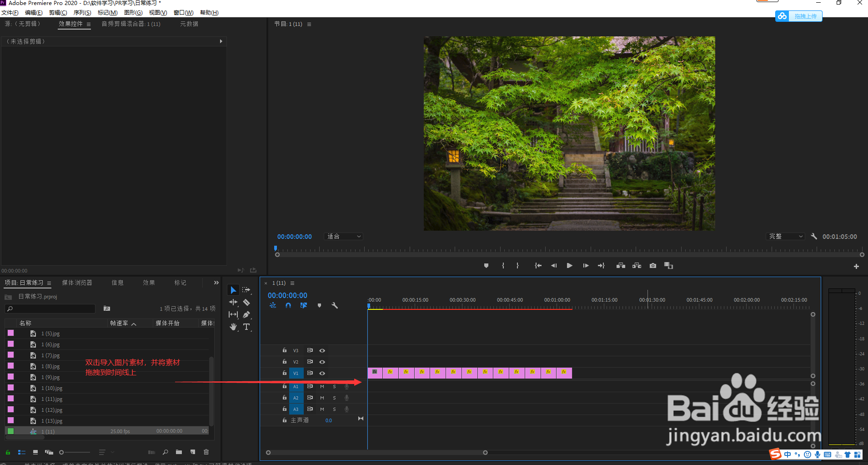This screenshot has width=868, height=465.
Task: Toggle sync lock for track A3
Action: click(x=310, y=409)
